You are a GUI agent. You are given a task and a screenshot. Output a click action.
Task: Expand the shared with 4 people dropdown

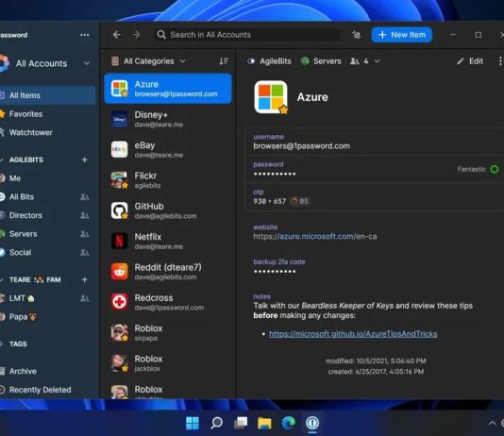[365, 61]
